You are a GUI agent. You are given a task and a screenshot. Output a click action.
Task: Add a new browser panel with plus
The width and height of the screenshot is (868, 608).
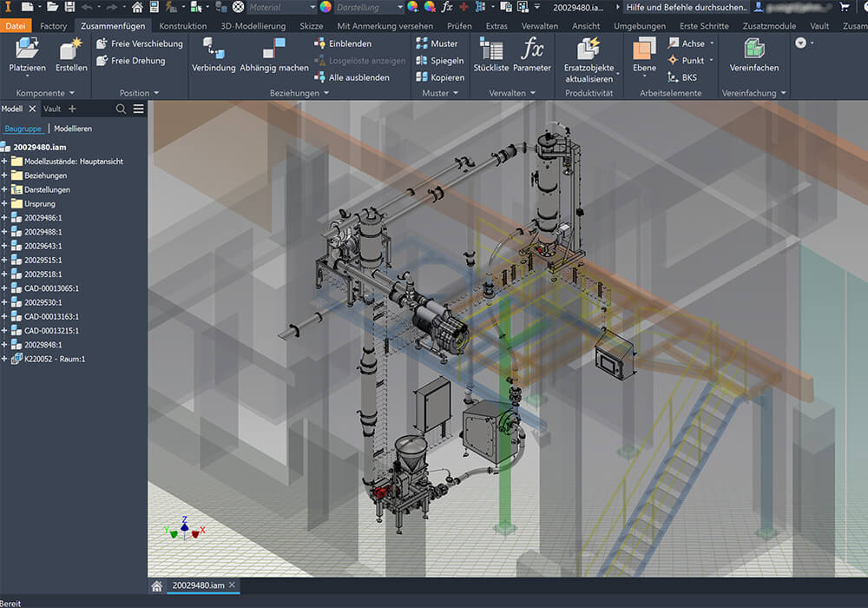[x=72, y=109]
